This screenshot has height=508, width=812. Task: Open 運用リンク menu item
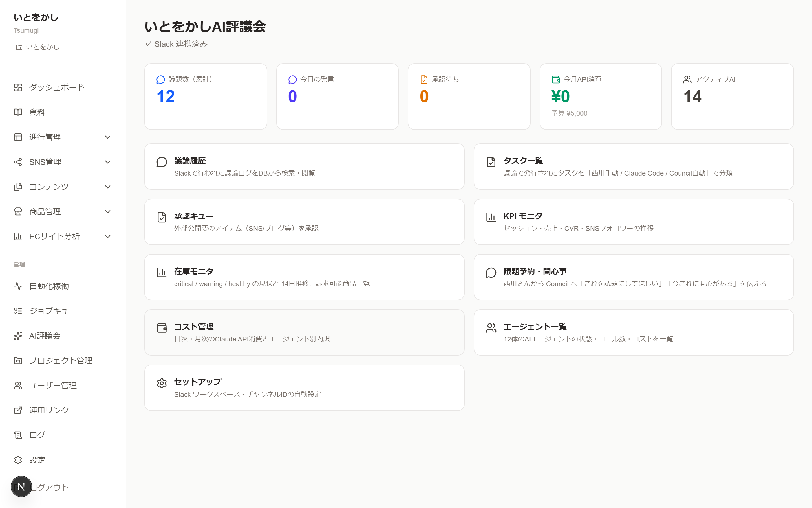click(63, 410)
